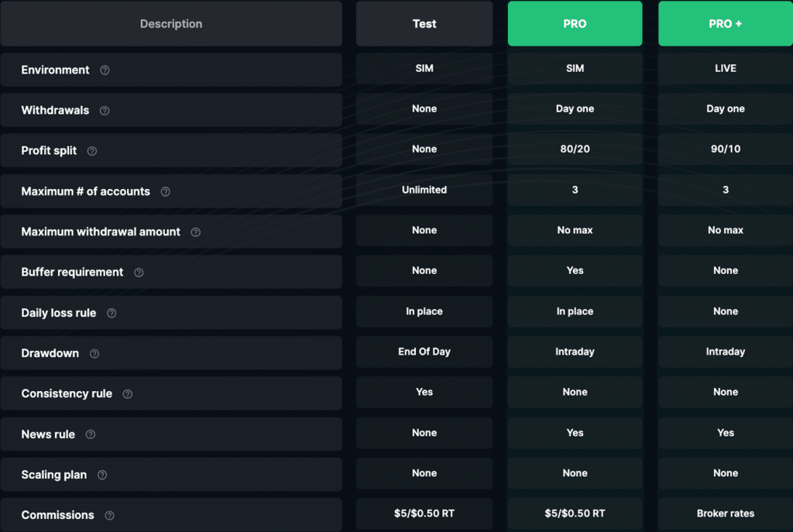Click the News rule help icon

point(91,434)
